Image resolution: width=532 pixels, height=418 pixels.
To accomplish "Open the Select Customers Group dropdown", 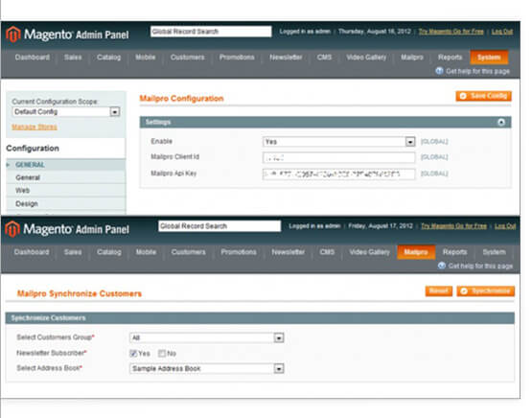I will (207, 337).
